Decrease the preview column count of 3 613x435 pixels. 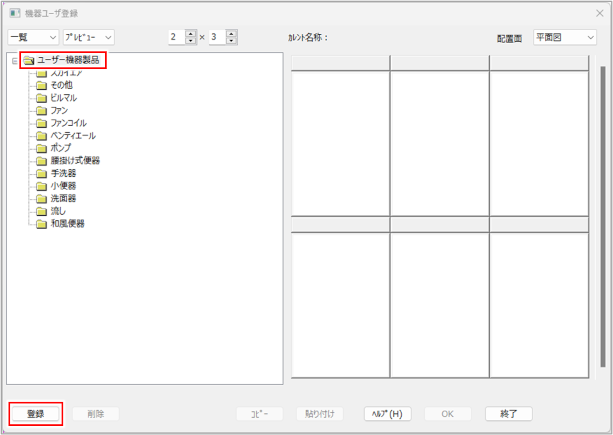point(232,41)
